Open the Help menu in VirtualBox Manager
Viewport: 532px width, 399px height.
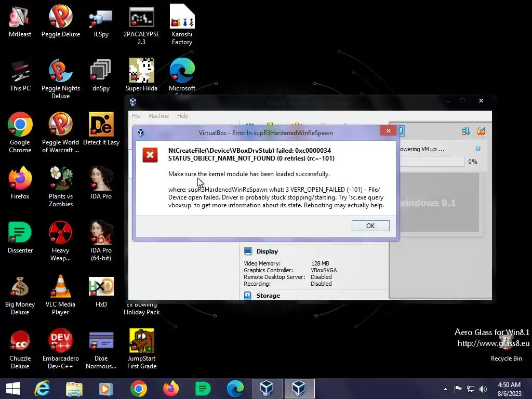pyautogui.click(x=182, y=116)
